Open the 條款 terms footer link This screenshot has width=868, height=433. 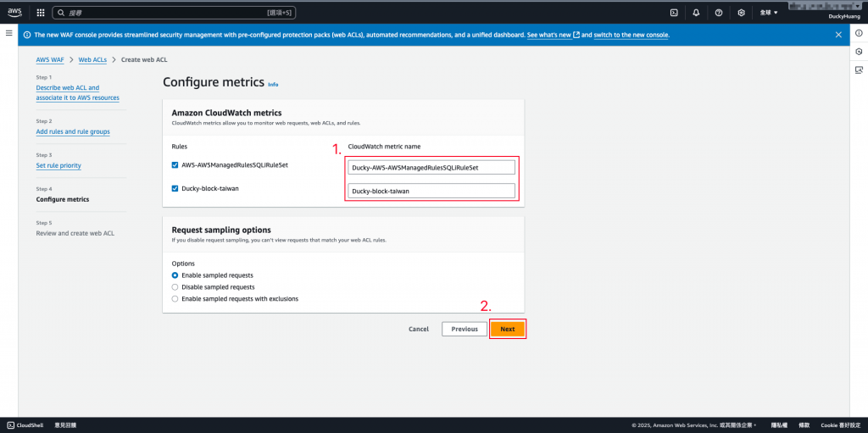[804, 425]
